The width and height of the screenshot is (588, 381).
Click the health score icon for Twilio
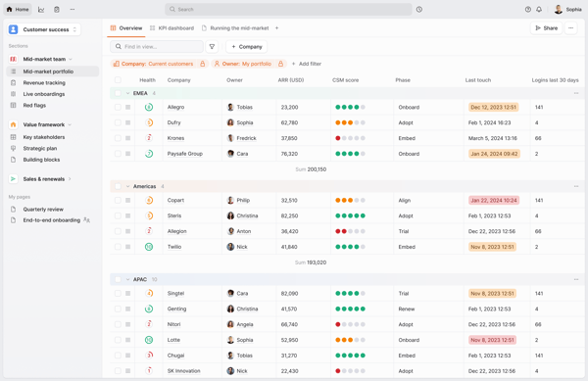pyautogui.click(x=149, y=247)
